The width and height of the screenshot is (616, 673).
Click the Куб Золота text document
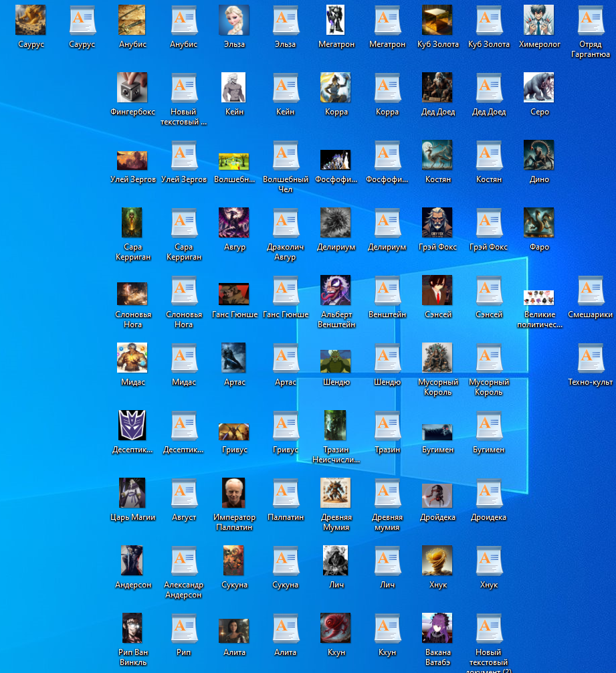coord(489,20)
